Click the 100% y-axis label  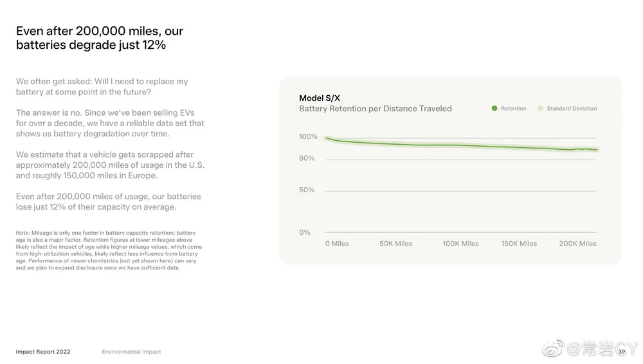point(308,136)
